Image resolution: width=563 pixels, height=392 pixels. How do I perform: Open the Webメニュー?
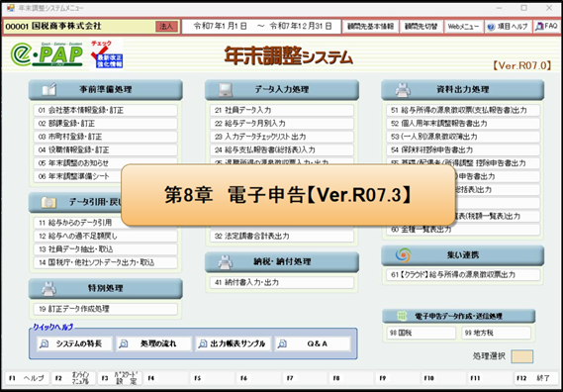click(x=463, y=27)
